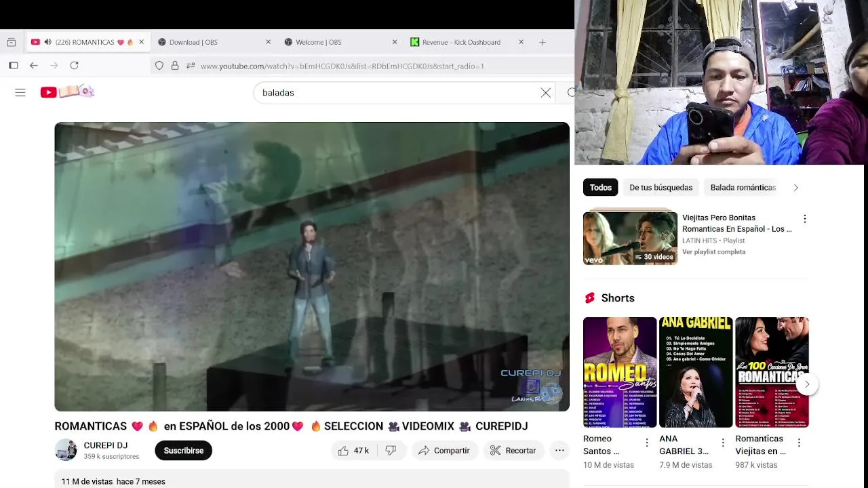The width and height of the screenshot is (868, 488).
Task: Dislike the video with thumbs down
Action: pyautogui.click(x=391, y=451)
